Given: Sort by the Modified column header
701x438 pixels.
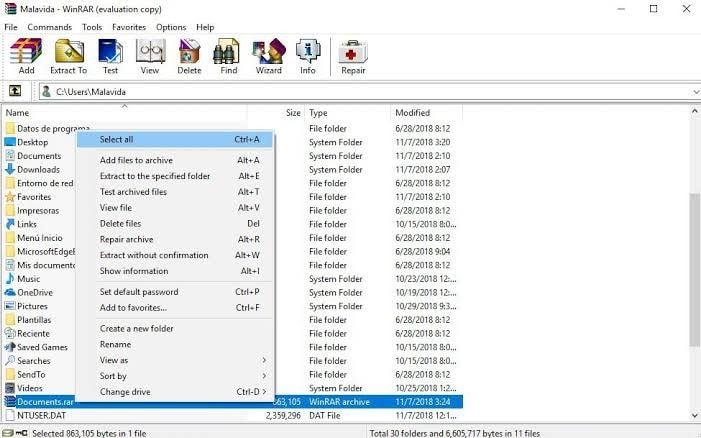Looking at the screenshot, I should coord(427,113).
